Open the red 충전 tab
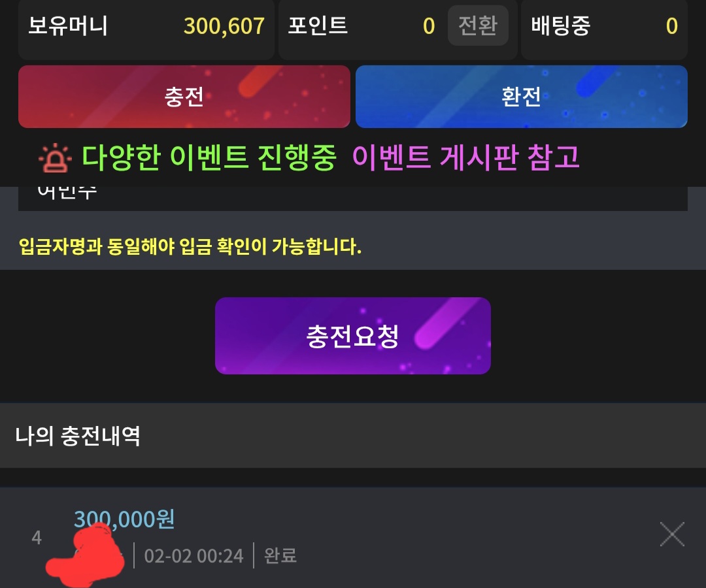706x588 pixels. pyautogui.click(x=184, y=96)
